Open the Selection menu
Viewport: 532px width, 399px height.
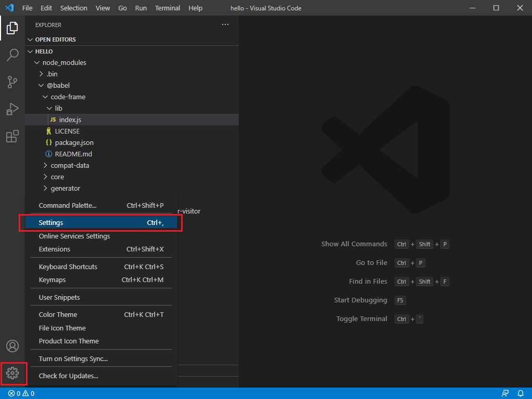tap(74, 8)
